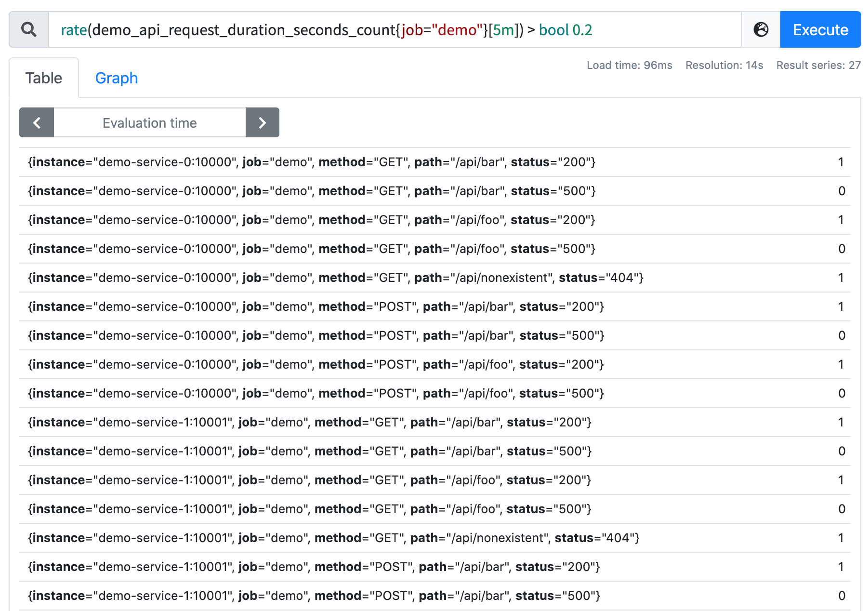
Task: Select demo-service-1 /api/nonexistent 404 row
Action: click(435, 538)
